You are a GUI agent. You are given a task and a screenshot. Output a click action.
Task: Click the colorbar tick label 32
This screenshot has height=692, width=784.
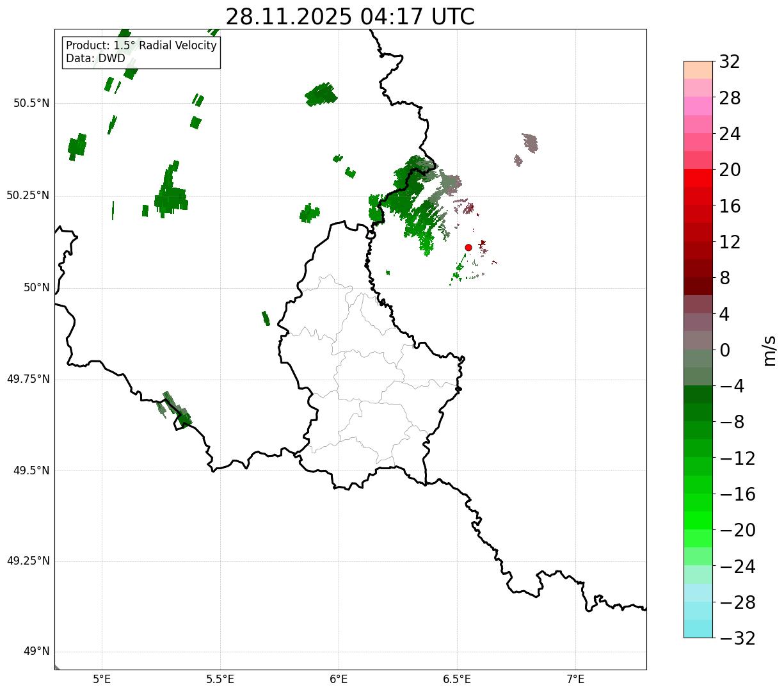pyautogui.click(x=730, y=62)
